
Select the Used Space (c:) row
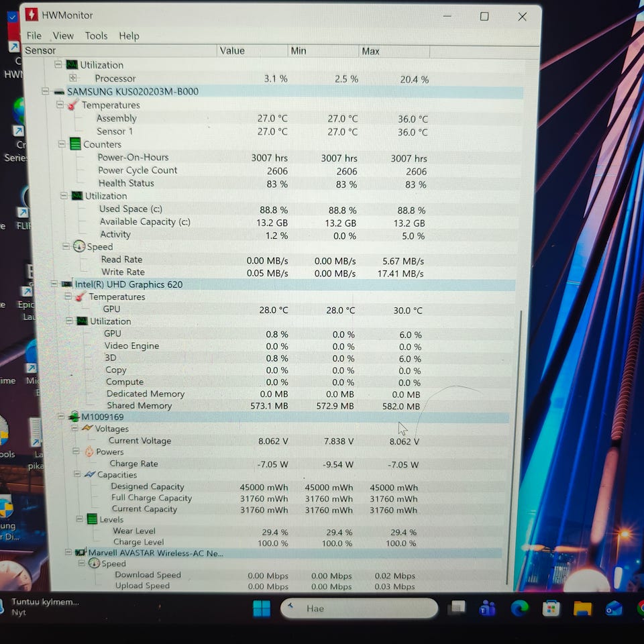(x=263, y=209)
